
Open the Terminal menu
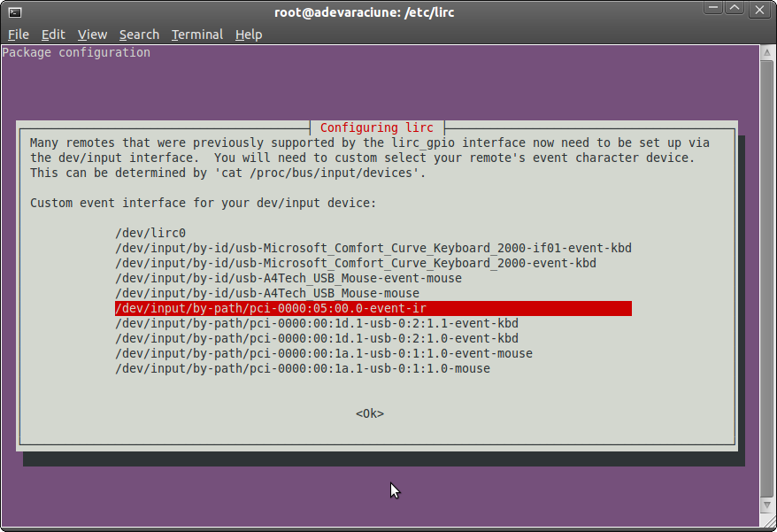point(197,35)
